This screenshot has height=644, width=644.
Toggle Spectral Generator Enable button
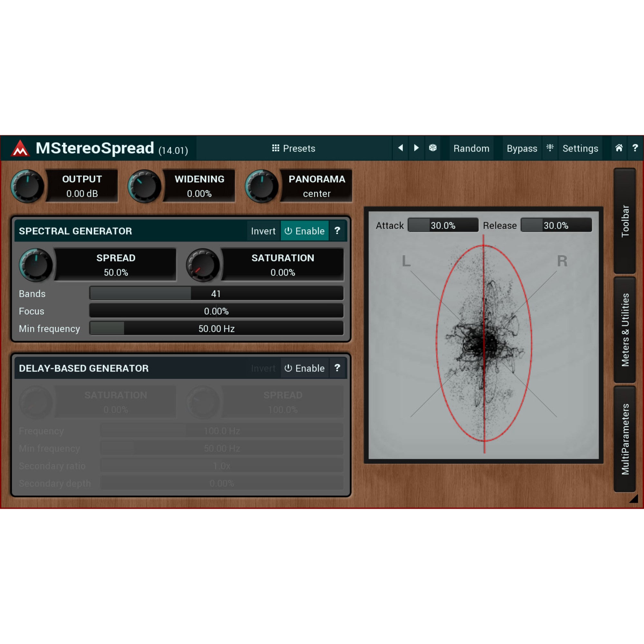[305, 231]
